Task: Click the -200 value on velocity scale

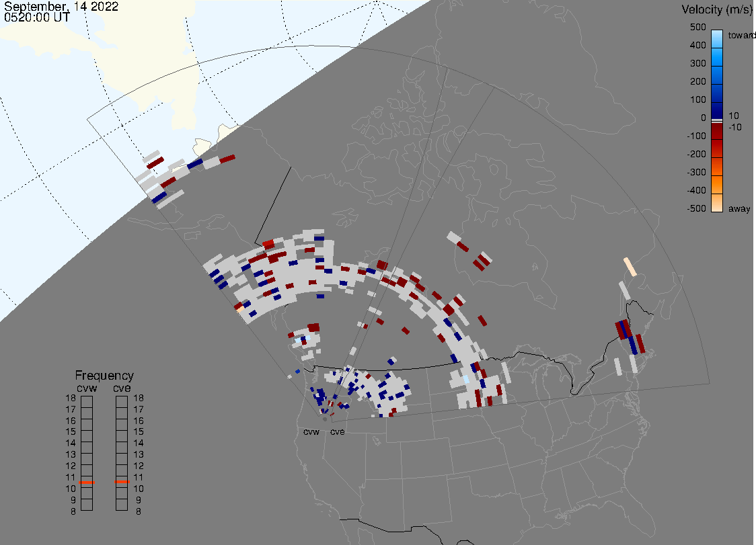Action: 696,154
